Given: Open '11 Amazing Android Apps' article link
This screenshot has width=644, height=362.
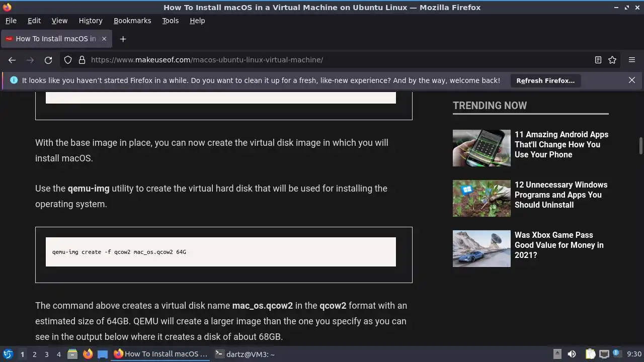Looking at the screenshot, I should pos(561,144).
